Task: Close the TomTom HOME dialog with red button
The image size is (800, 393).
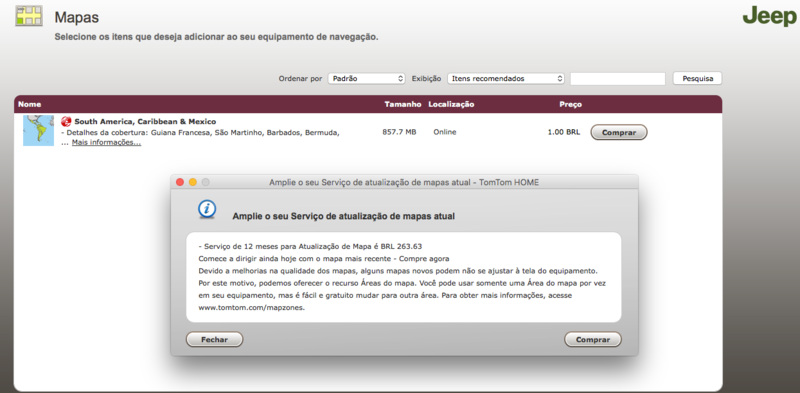Action: 180,182
